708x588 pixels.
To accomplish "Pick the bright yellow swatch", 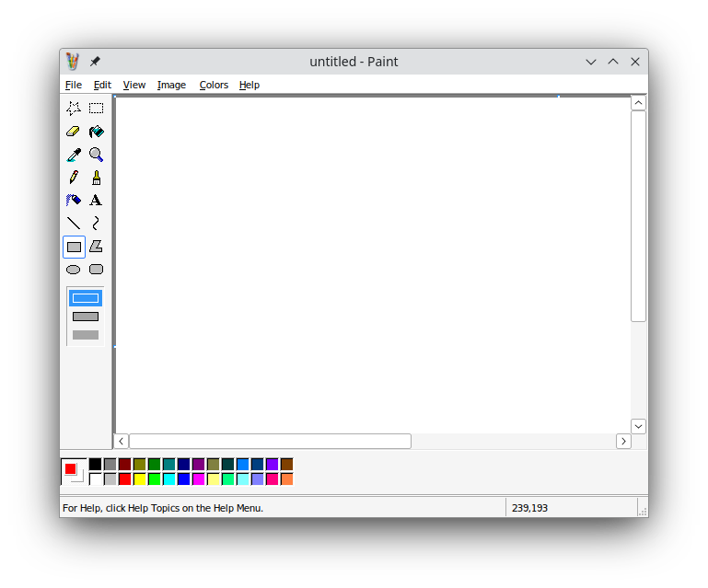I will click(140, 478).
